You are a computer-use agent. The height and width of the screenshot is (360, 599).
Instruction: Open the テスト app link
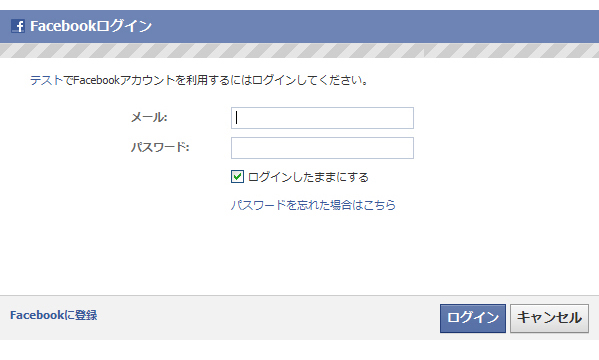(46, 80)
